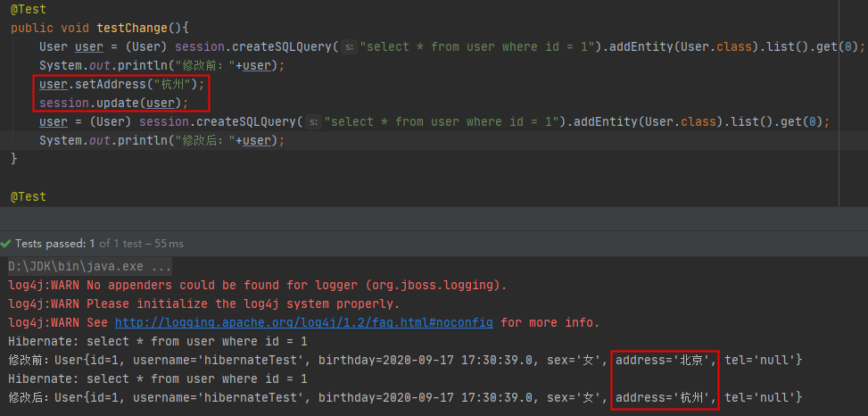Screen dimensions: 868x416
Task: Click the green tests passed checkmark icon
Action: (x=7, y=244)
